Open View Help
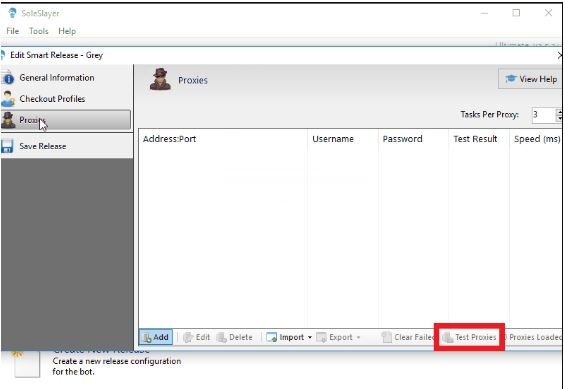 [531, 79]
